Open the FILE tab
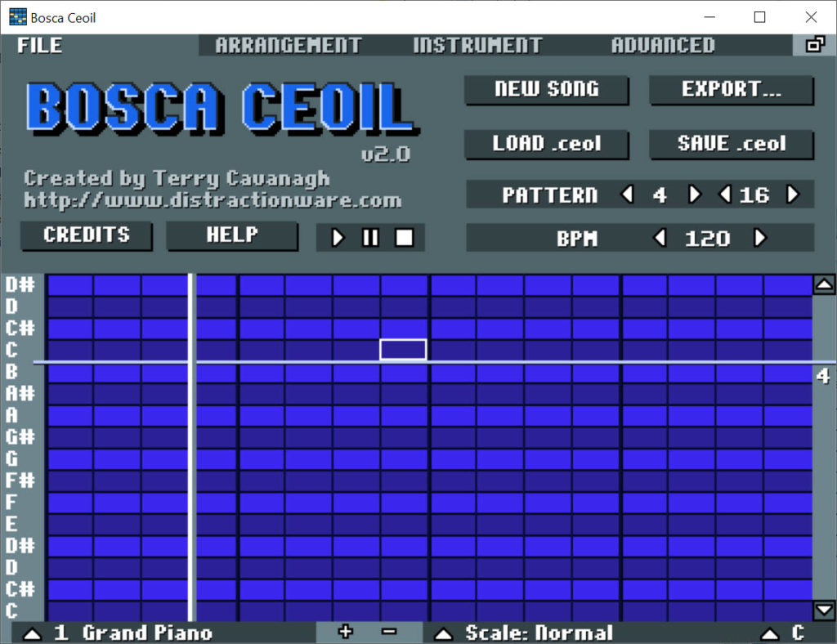837x644 pixels. [39, 45]
